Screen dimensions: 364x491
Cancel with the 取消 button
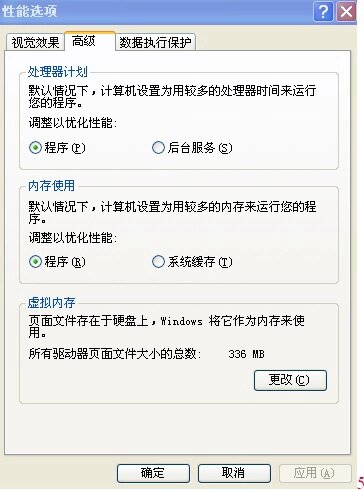(234, 473)
